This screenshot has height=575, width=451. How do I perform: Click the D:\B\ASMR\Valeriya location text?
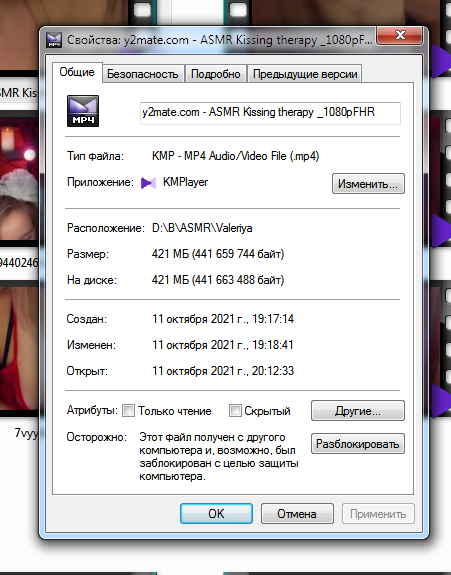(202, 228)
